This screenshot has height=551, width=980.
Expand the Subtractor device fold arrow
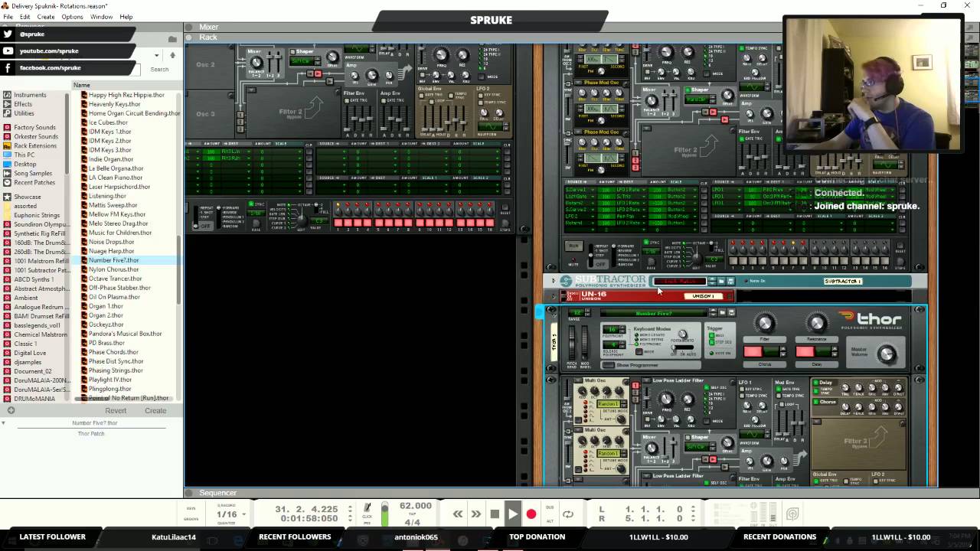point(554,281)
